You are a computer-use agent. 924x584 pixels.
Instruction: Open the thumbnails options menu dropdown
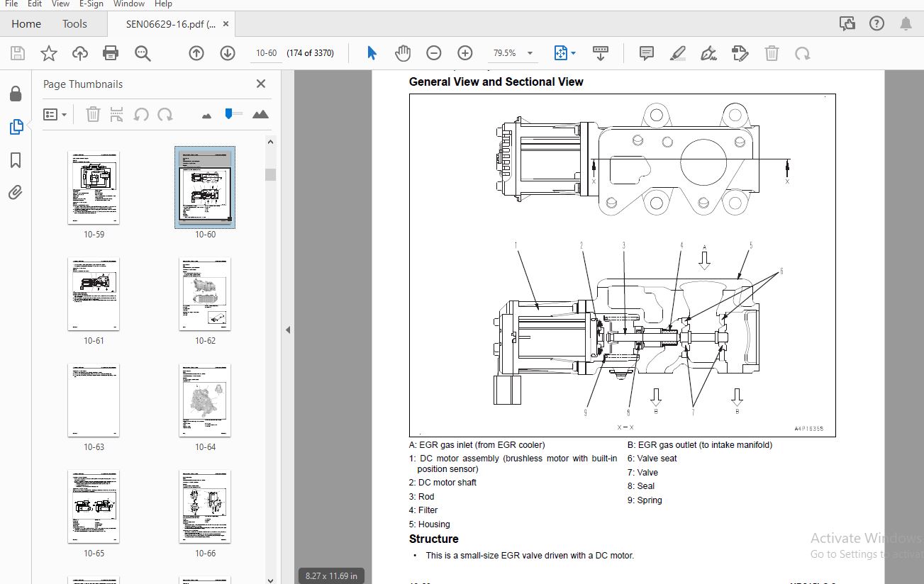pyautogui.click(x=55, y=114)
